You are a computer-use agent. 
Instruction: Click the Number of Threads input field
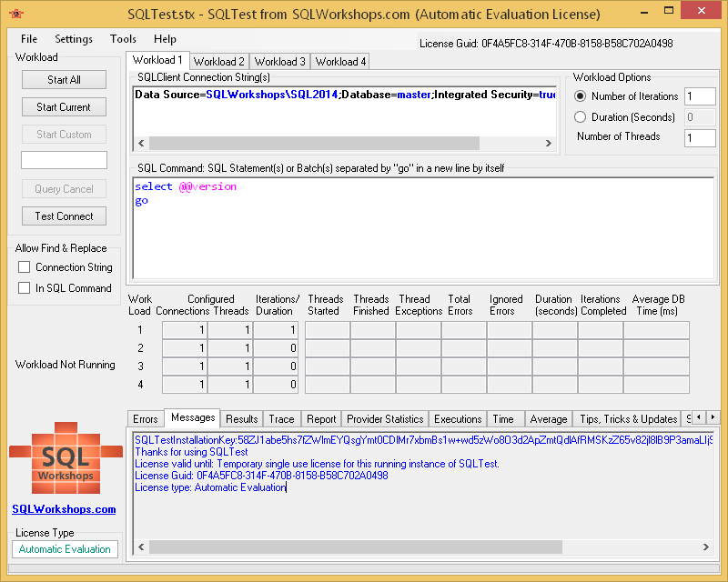pos(700,138)
